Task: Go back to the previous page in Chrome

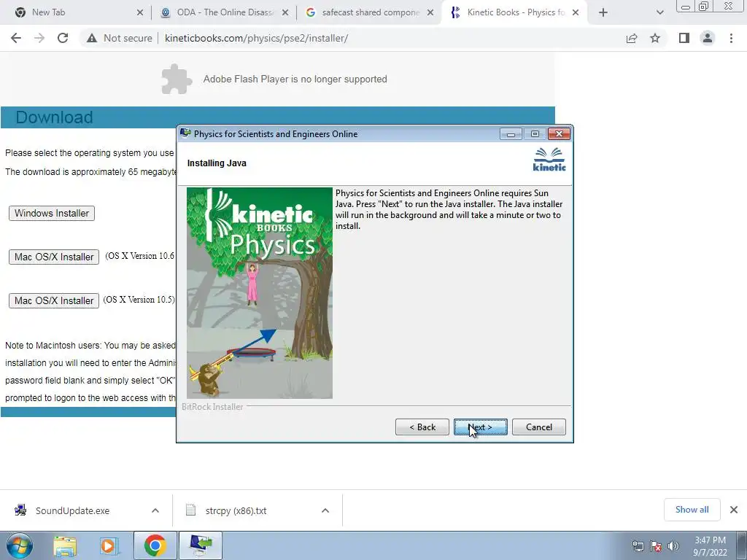Action: tap(16, 38)
